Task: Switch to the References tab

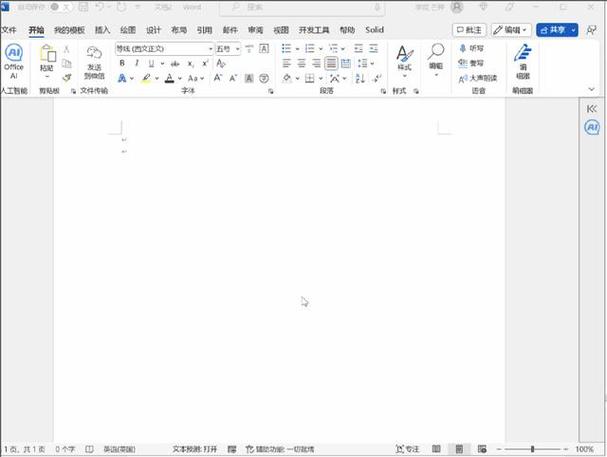Action: [x=204, y=30]
